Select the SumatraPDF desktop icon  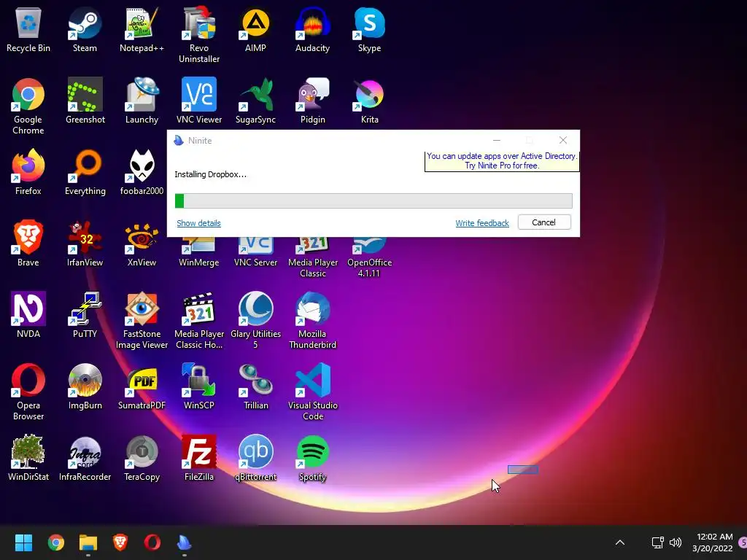click(142, 386)
